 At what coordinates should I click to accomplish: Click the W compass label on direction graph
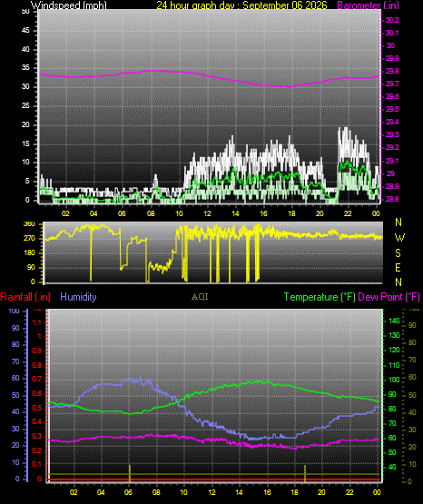399,238
